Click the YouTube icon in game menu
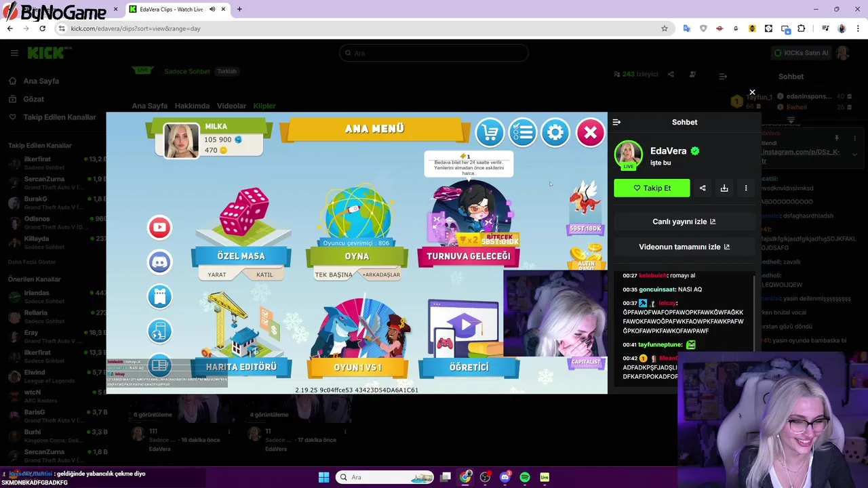The height and width of the screenshot is (488, 868). pyautogui.click(x=160, y=227)
